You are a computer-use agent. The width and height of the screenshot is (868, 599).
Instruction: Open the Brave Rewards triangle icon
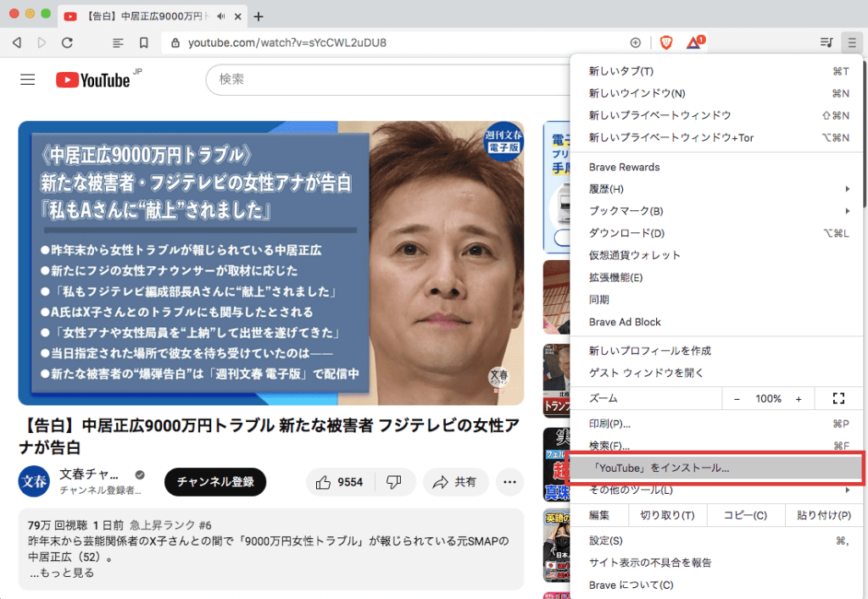coord(694,42)
